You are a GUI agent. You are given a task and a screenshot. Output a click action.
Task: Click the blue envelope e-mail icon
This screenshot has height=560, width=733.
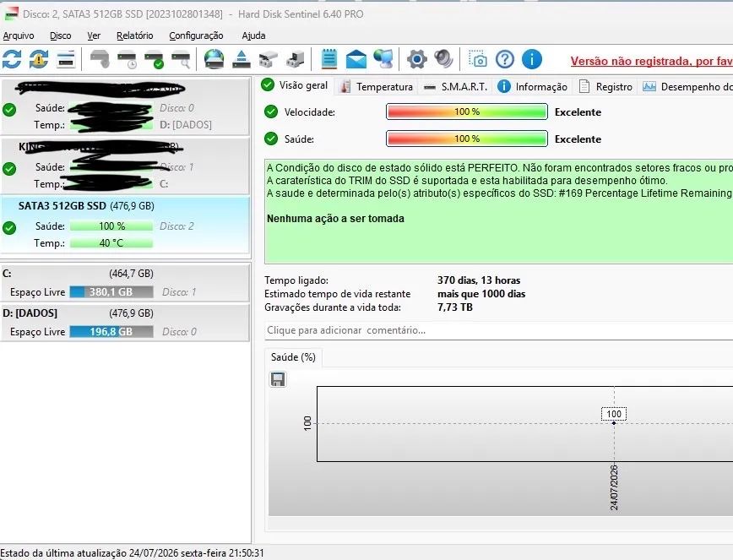(x=356, y=60)
